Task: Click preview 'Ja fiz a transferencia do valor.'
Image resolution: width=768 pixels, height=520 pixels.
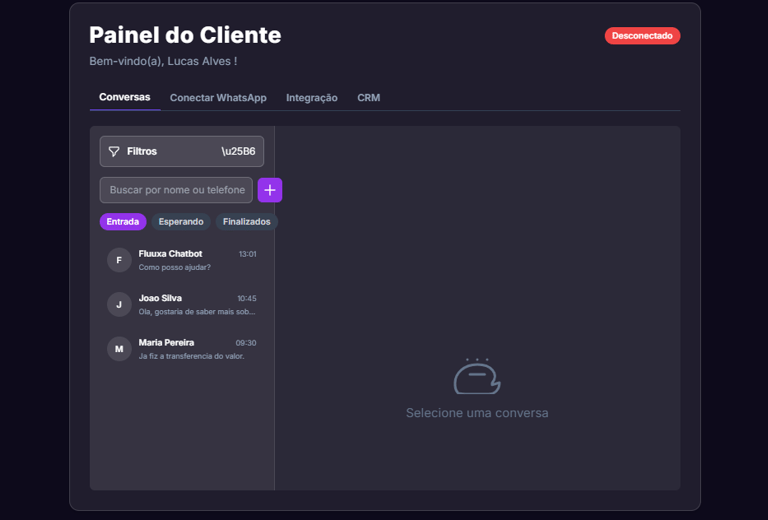Action: coord(192,356)
